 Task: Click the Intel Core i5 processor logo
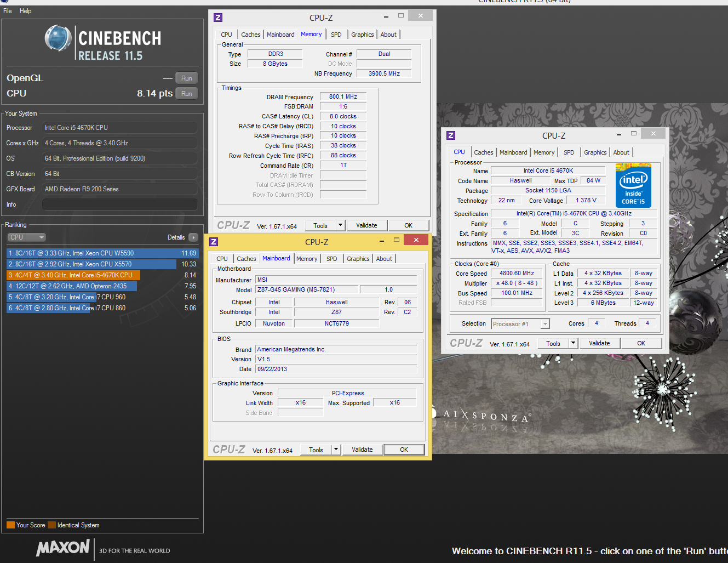[634, 185]
